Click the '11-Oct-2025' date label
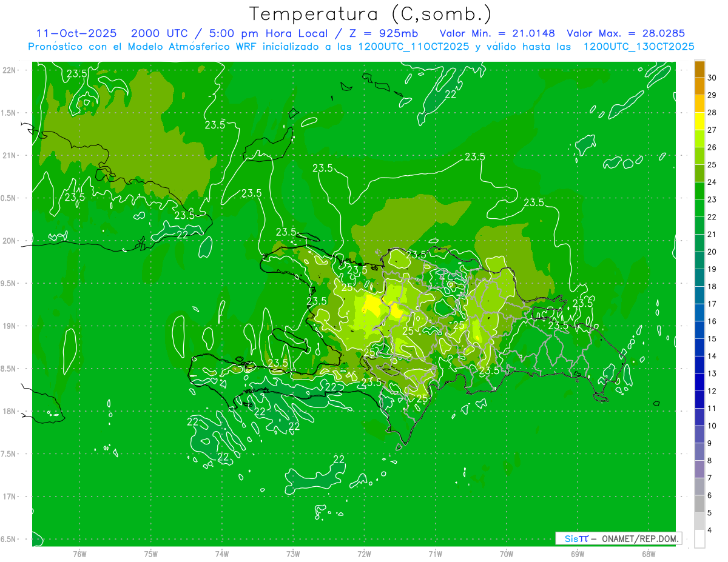 (76, 33)
